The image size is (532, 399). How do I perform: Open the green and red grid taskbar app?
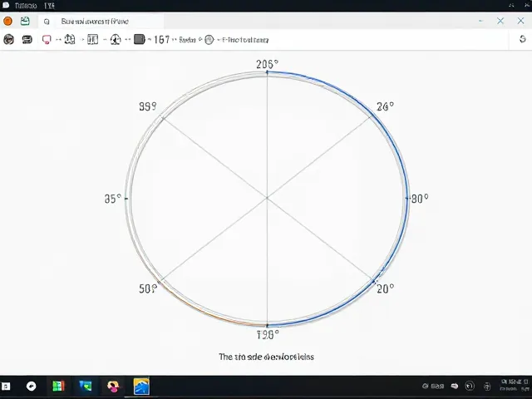pos(58,386)
